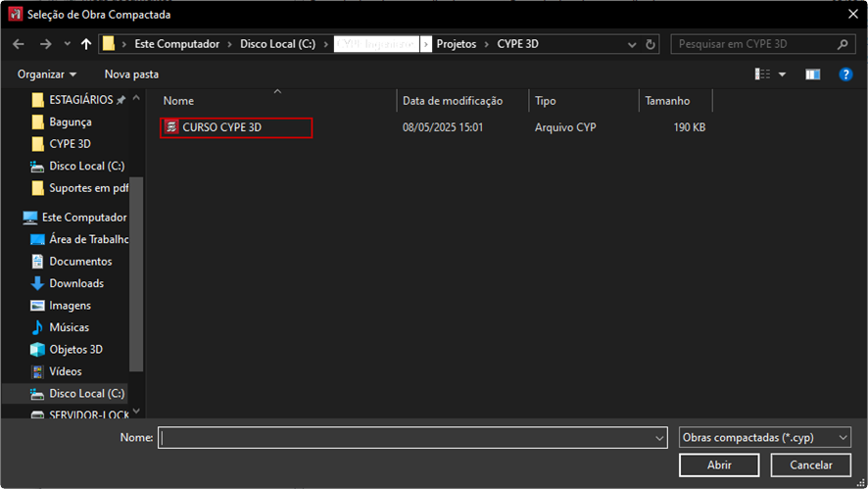Open 'Suportes em pdf' folder in sidebar
Image resolution: width=868 pixels, height=489 pixels.
tap(87, 188)
